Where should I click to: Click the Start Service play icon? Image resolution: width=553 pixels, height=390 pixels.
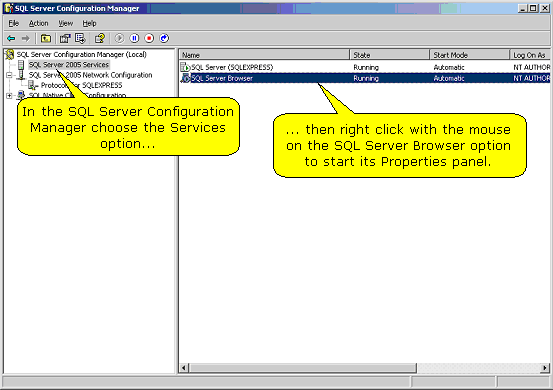pos(119,38)
